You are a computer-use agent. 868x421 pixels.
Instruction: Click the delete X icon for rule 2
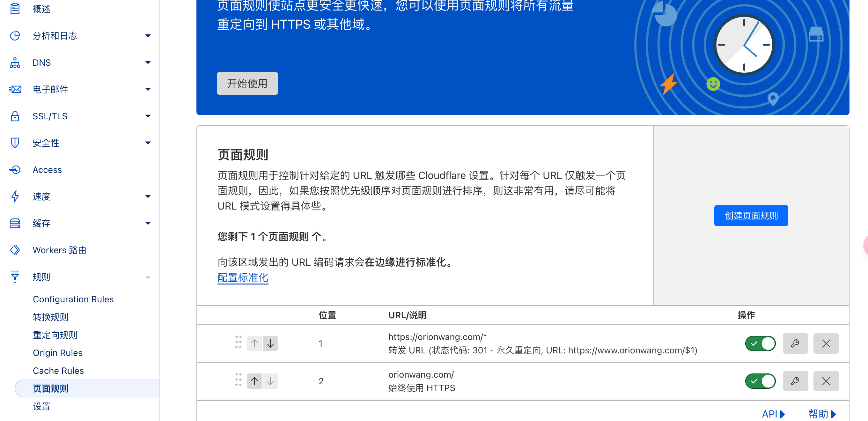826,381
